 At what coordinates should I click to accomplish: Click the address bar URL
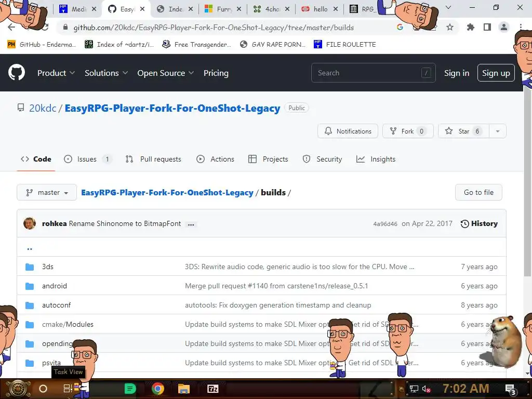click(x=214, y=28)
